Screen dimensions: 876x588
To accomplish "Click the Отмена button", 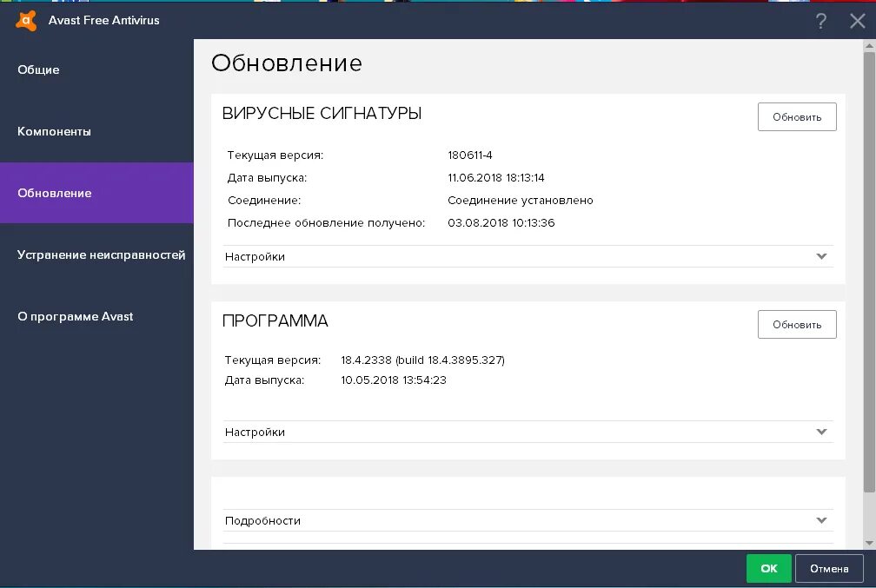I will 829,568.
